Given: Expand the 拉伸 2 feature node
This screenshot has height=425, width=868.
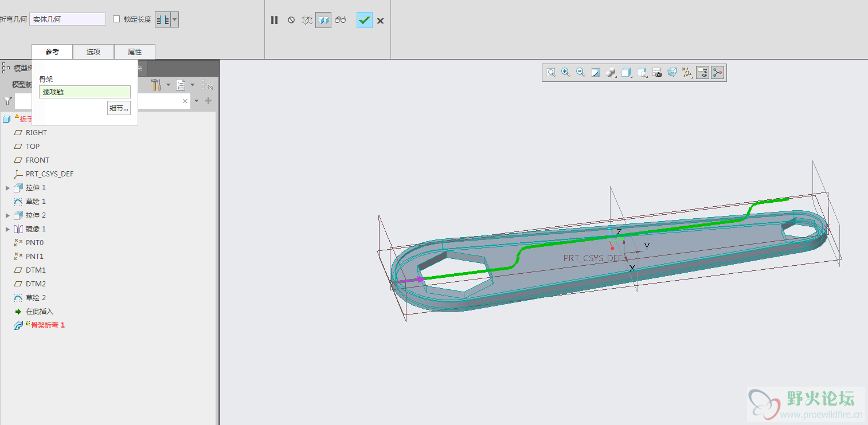Looking at the screenshot, I should (x=7, y=215).
